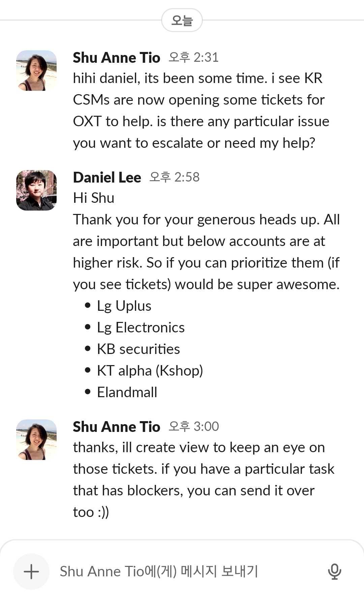Open the 오늘 date dropdown pill
Image resolution: width=364 pixels, height=602 pixels.
[x=182, y=21]
